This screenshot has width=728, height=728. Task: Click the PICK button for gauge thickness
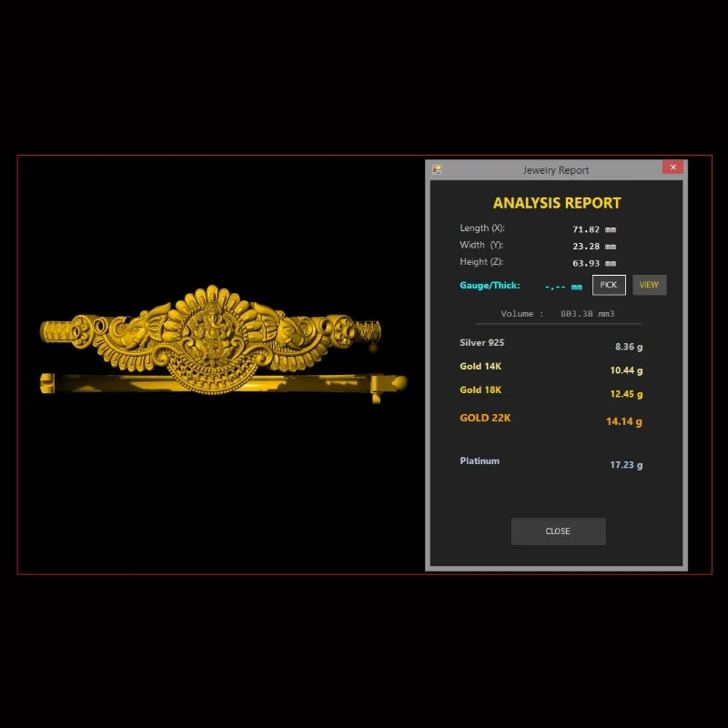tap(609, 285)
